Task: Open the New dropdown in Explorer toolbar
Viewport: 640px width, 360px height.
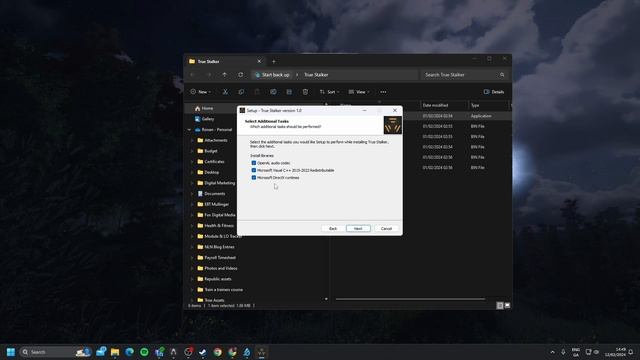Action: coord(200,92)
